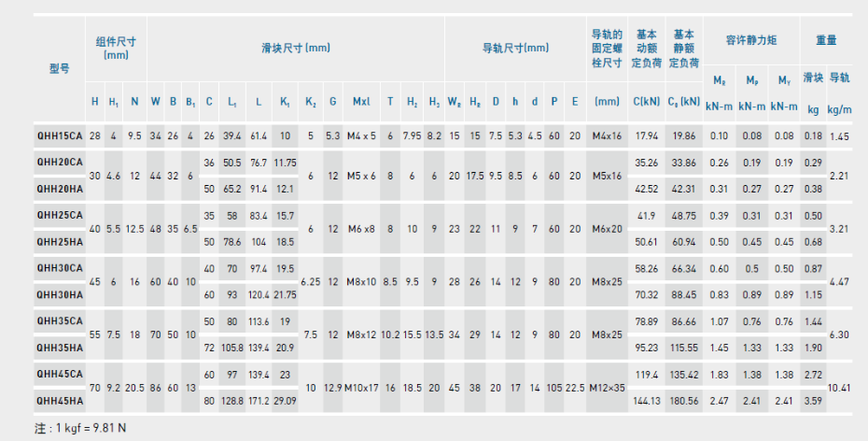
Task: Click the QHH25CA model name
Action: [x=59, y=215]
